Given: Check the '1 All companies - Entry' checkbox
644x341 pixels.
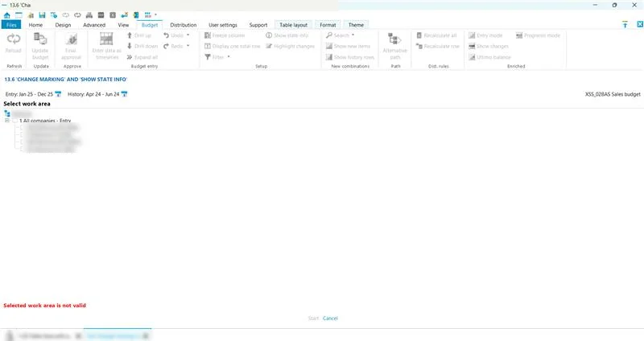Looking at the screenshot, I should (14, 121).
